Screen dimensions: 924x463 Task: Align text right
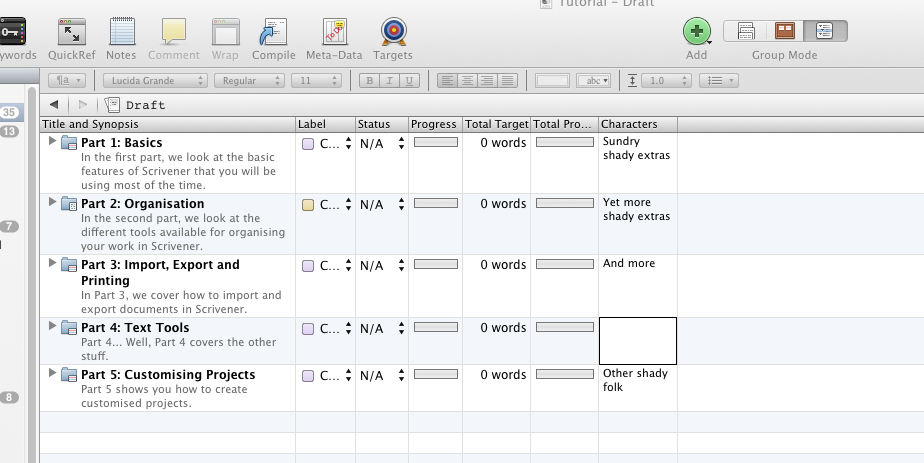click(x=487, y=81)
